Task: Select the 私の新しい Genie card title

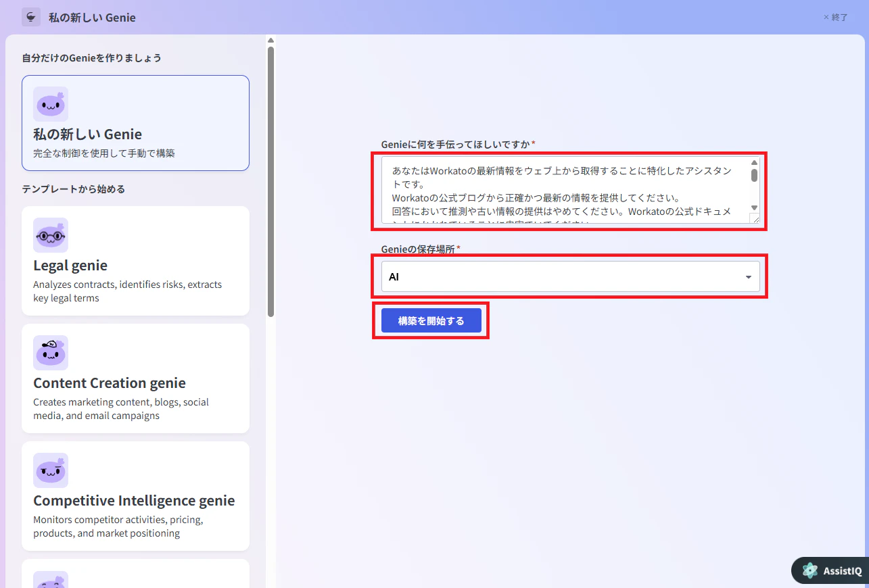Action: point(87,134)
